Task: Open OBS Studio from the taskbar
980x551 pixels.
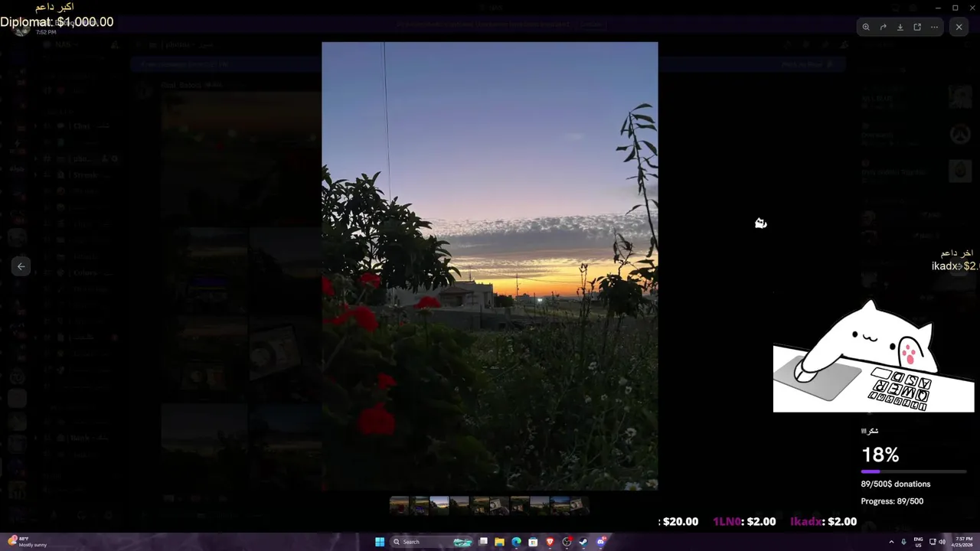Action: 567,542
